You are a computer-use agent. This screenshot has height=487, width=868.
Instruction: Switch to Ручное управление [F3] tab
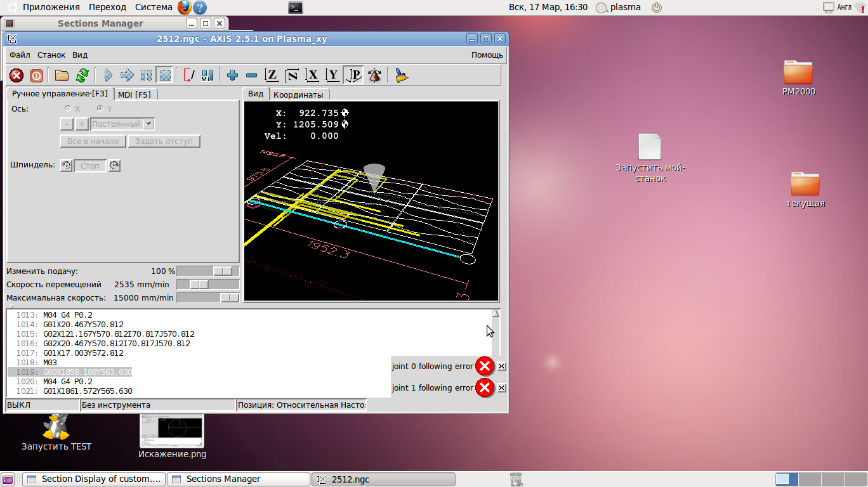click(x=60, y=94)
